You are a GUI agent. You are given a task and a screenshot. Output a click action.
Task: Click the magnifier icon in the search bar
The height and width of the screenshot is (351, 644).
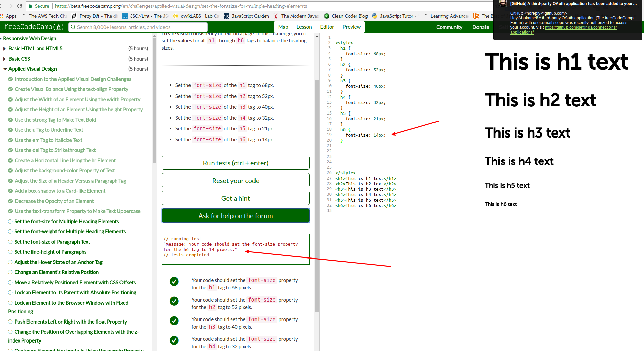pos(73,27)
